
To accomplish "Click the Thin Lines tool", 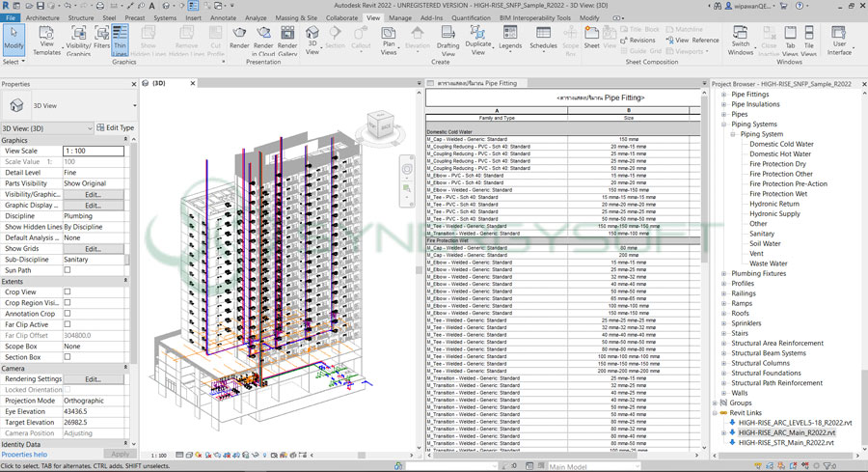I will [121, 39].
